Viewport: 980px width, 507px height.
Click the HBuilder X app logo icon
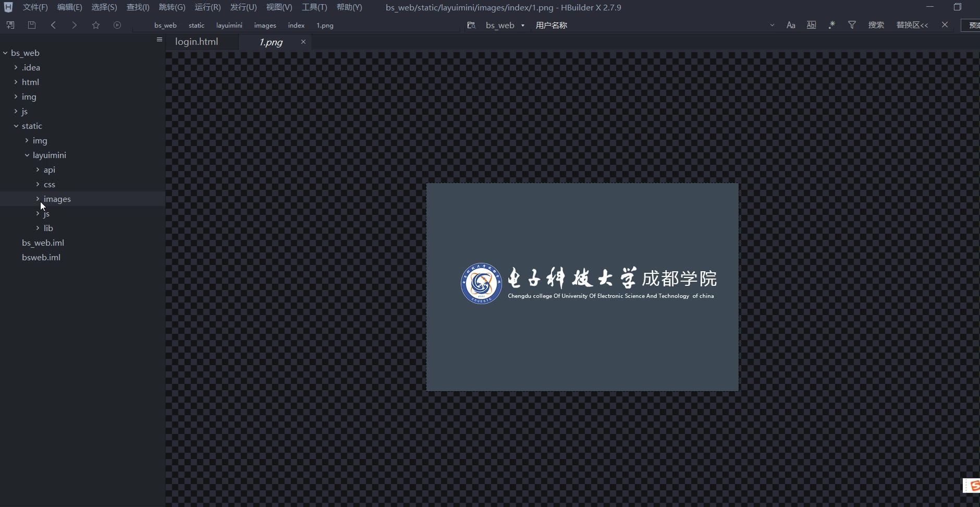click(8, 7)
